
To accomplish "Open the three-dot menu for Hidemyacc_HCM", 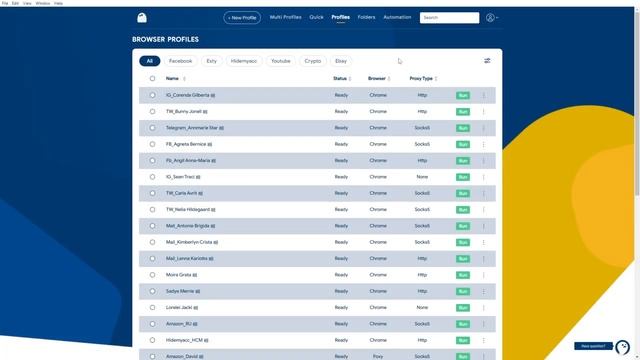I will [x=484, y=340].
